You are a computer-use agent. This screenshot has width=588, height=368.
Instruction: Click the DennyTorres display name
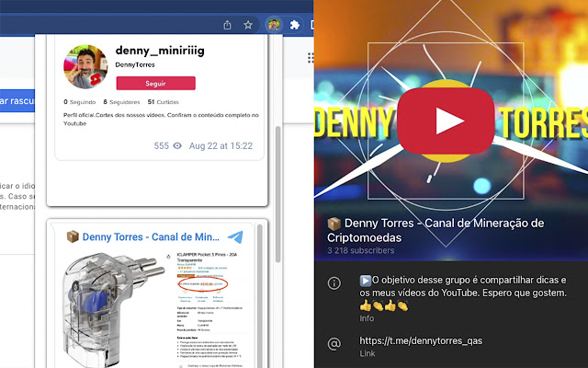[135, 64]
